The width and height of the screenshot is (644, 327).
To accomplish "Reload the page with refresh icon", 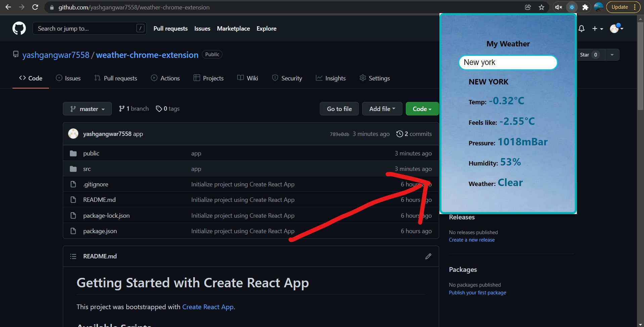I will tap(35, 7).
